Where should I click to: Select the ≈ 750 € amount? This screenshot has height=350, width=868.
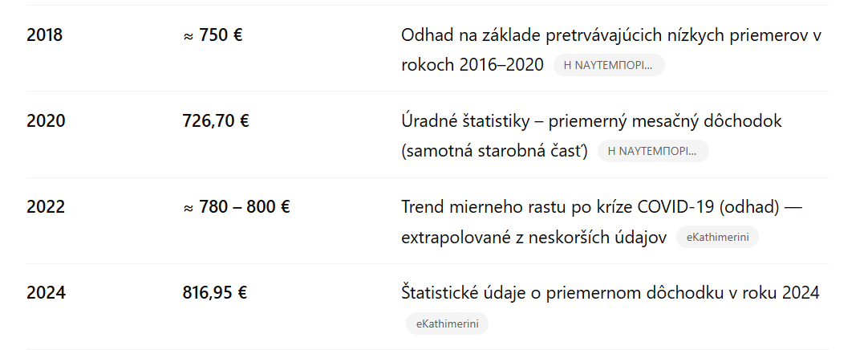tap(213, 35)
